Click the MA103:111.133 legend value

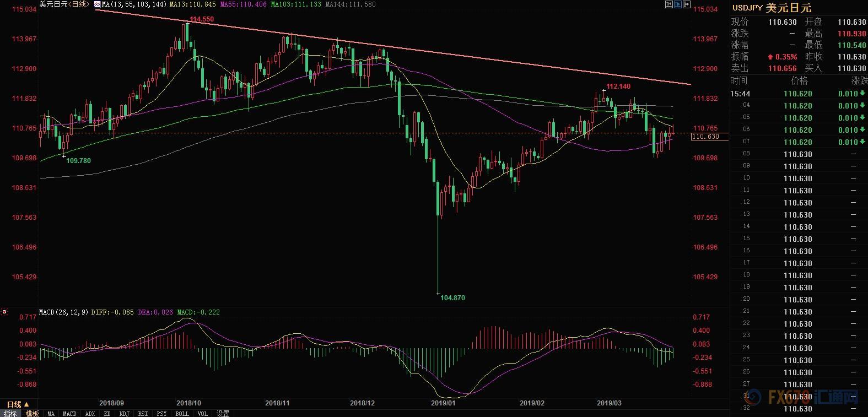pyautogui.click(x=296, y=4)
